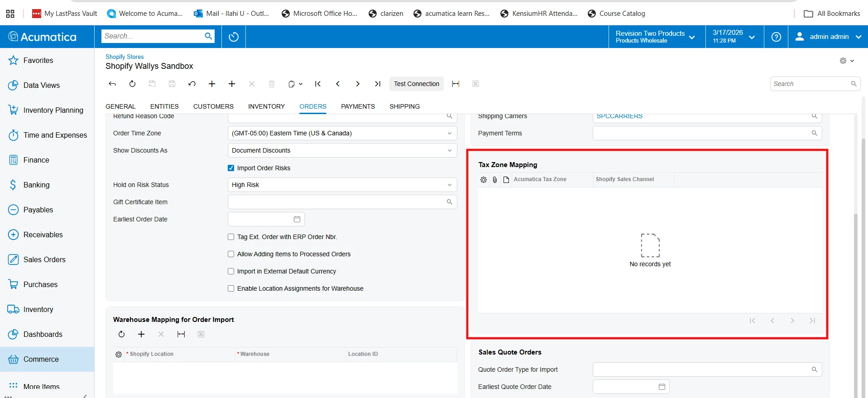
Task: Add row to Warehouse Mapping grid
Action: coord(141,334)
